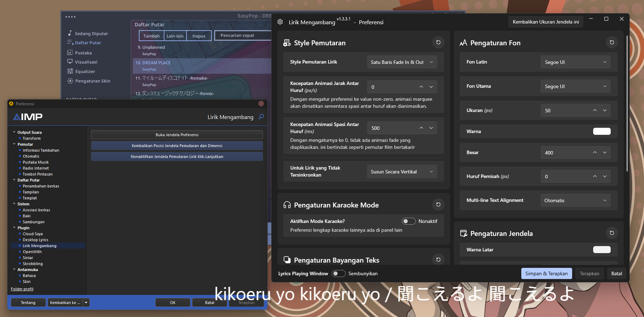Viewport: 644px width, 317px height.
Task: Increase Ukuran font size value
Action: click(x=595, y=111)
